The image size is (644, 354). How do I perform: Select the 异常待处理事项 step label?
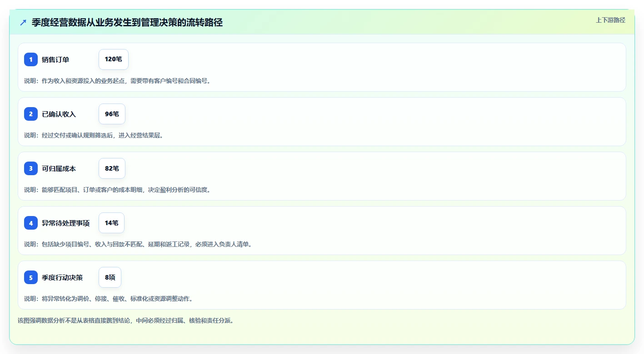65,223
